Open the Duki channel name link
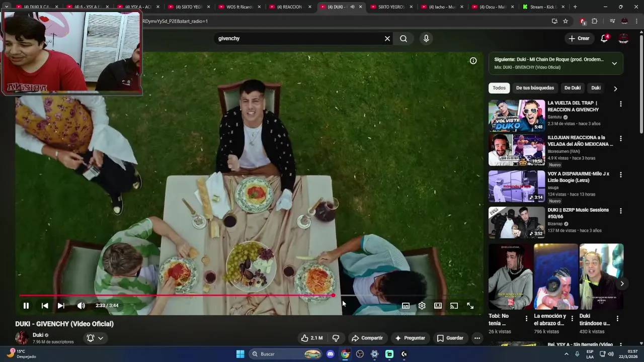644x362 pixels. coord(38,335)
